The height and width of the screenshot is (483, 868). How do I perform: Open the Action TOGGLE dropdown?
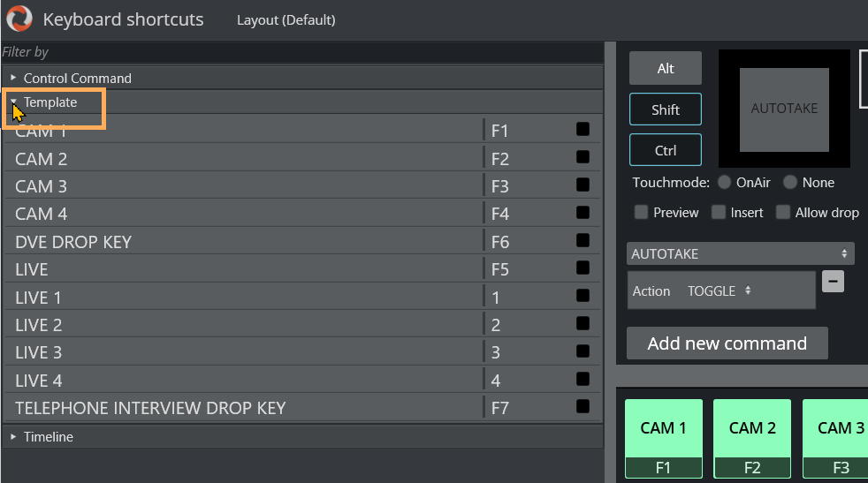tap(720, 291)
